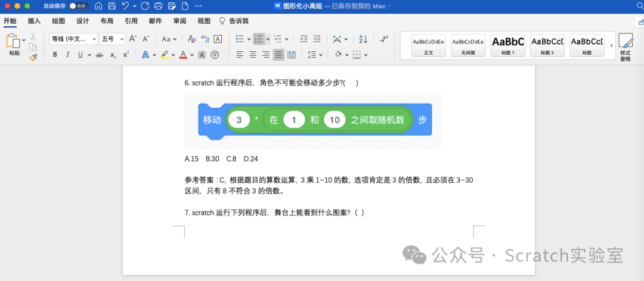Apply strikethrough formatting
This screenshot has height=281, width=644.
(x=99, y=55)
